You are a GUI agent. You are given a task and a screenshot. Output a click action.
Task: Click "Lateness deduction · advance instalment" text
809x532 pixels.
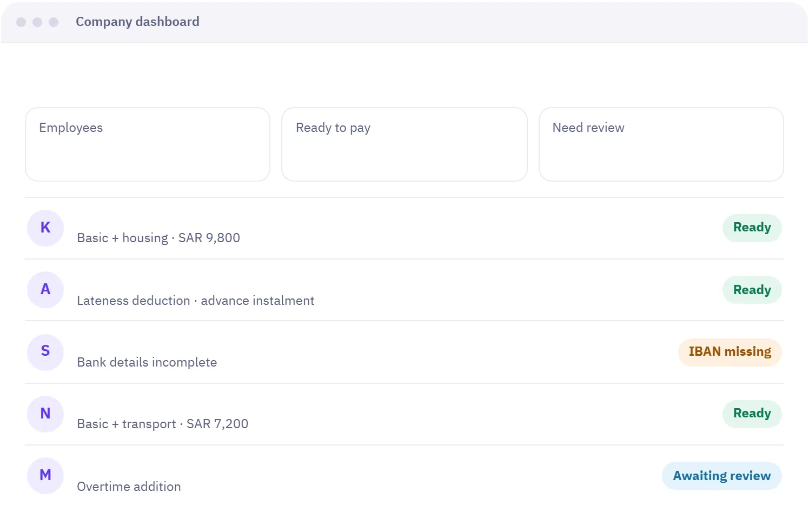[196, 301]
